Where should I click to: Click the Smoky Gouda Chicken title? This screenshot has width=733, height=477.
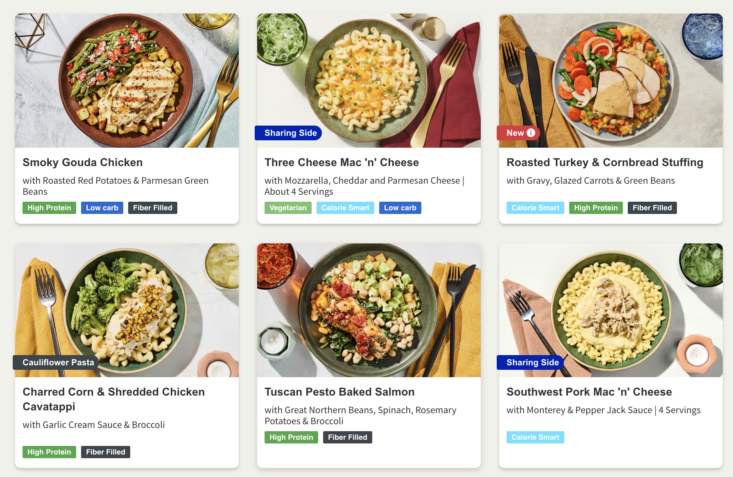(x=83, y=162)
